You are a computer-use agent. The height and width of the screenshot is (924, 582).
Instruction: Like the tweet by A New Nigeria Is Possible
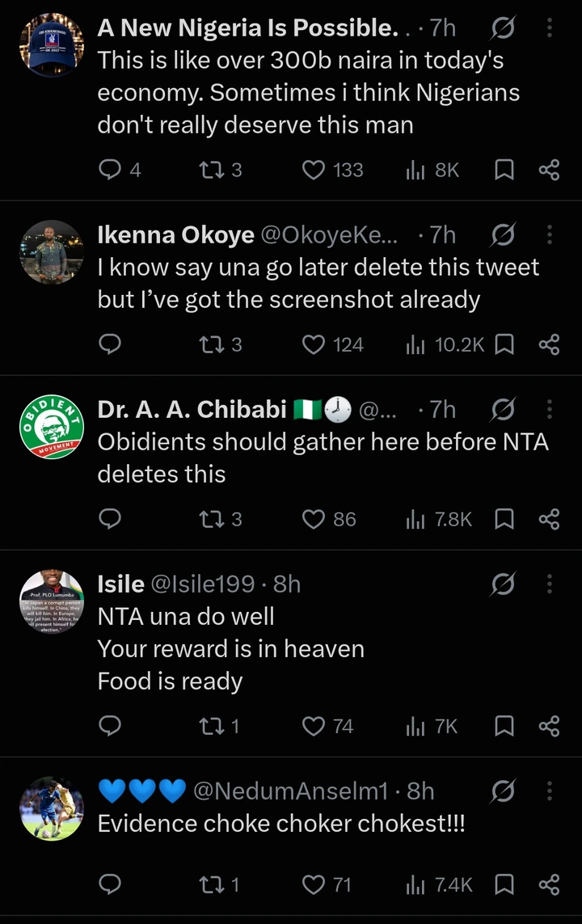click(x=314, y=171)
